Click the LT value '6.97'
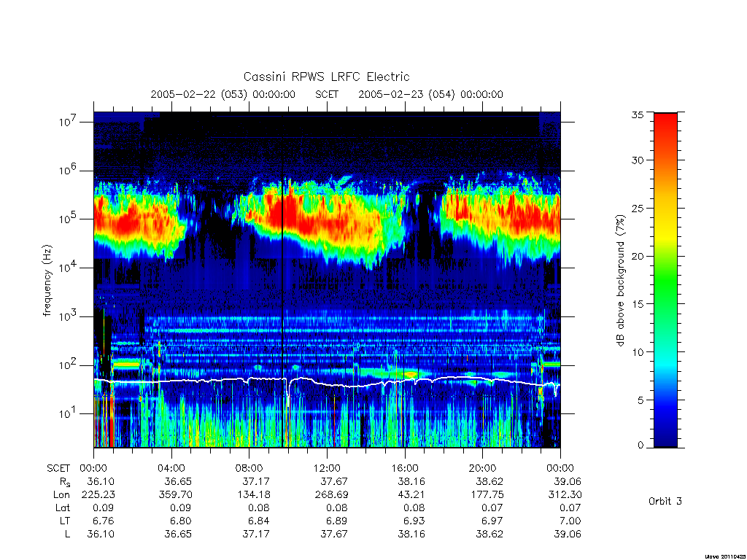This screenshot has height=560, width=747. click(492, 521)
